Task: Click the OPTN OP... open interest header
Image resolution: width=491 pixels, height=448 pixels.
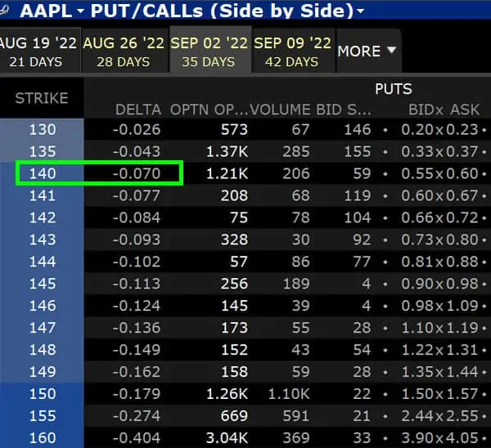Action: pos(208,110)
